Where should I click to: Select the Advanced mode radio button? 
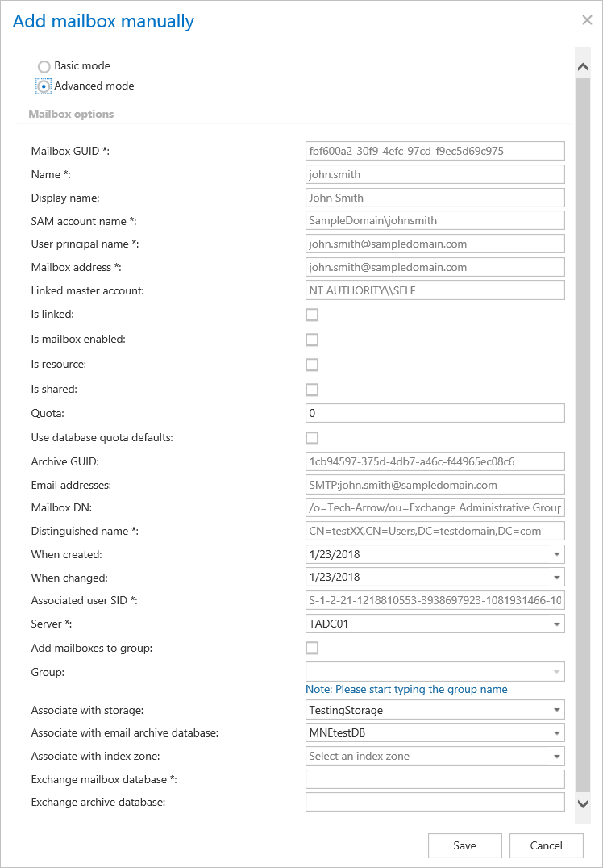(x=44, y=86)
